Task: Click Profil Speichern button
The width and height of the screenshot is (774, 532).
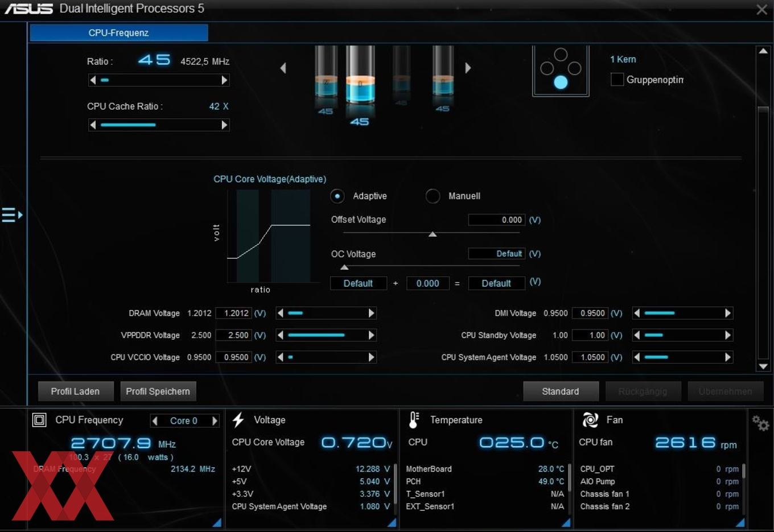Action: click(158, 391)
